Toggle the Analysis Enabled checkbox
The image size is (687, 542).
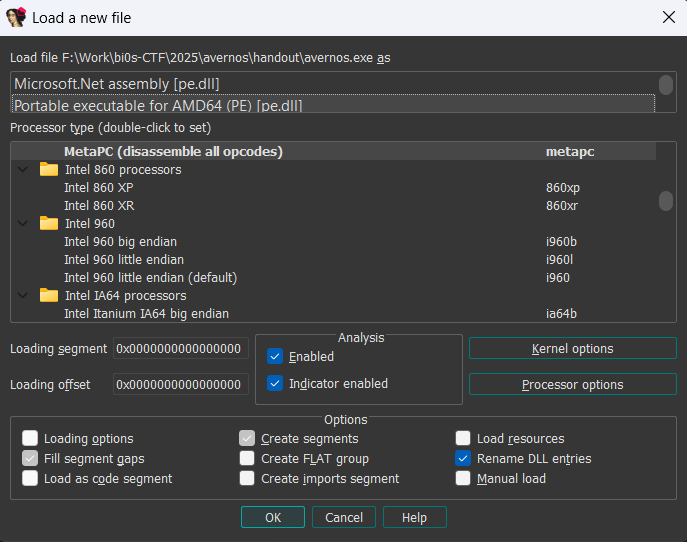(275, 357)
